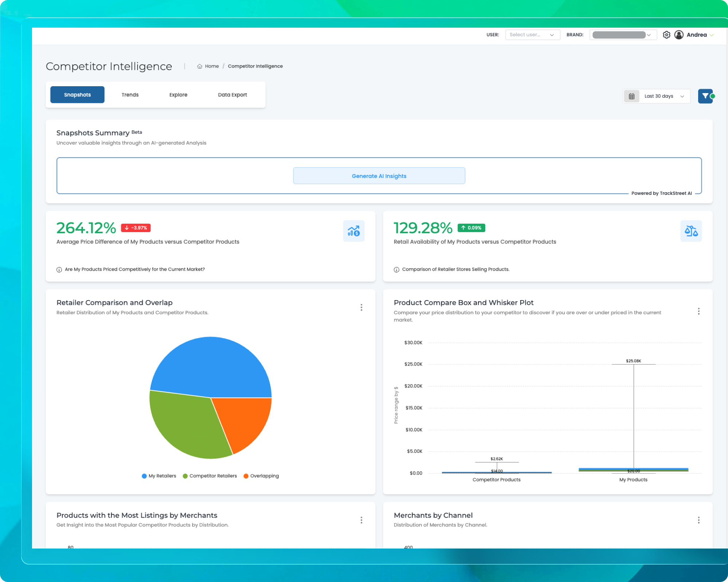
Task: Open the three-dot menu on Retailer Comparison chart
Action: click(361, 307)
